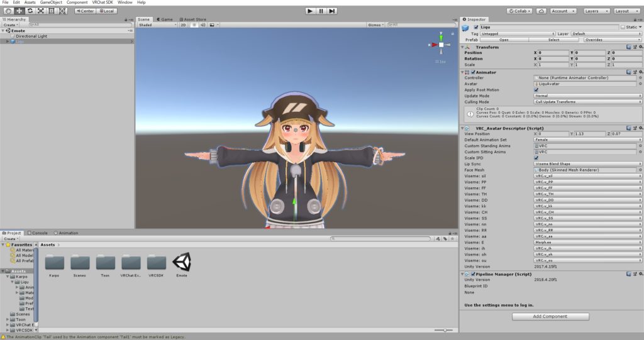Adjust the asset thumbnail size slider
This screenshot has height=340, width=644.
coord(443,330)
